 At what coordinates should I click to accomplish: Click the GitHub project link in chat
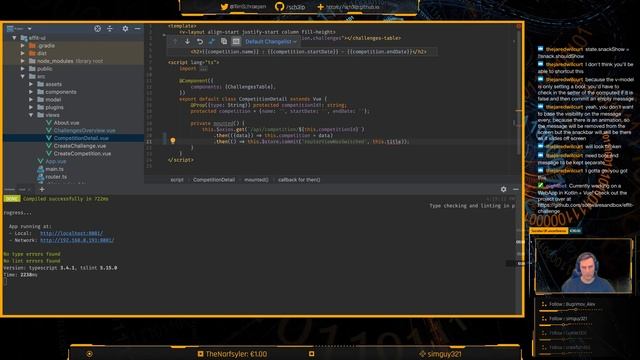click(584, 208)
